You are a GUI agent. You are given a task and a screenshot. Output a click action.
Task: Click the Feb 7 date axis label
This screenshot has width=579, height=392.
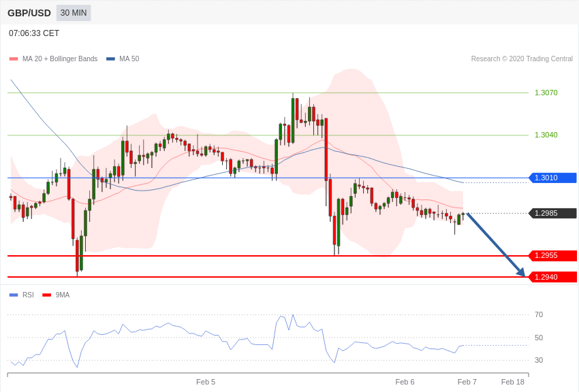coord(467,382)
